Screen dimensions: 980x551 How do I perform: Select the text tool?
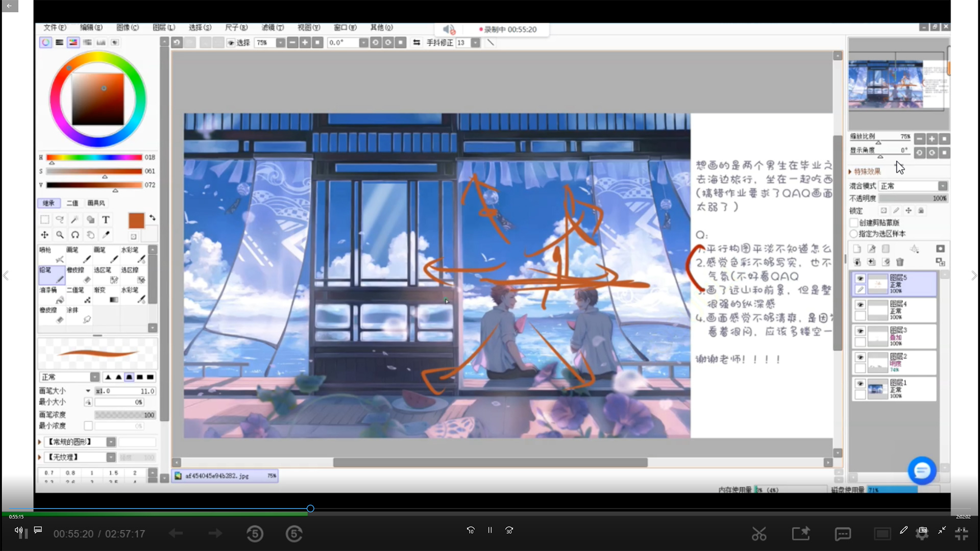pos(106,220)
